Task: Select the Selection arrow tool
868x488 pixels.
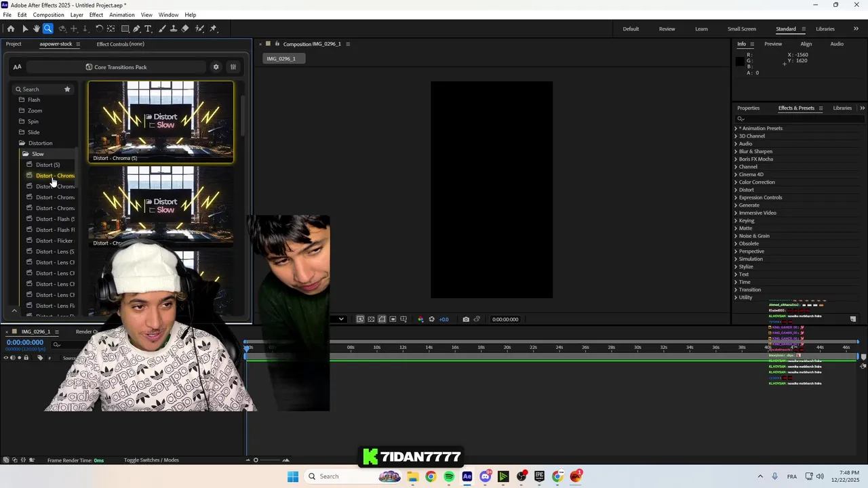Action: tap(25, 28)
